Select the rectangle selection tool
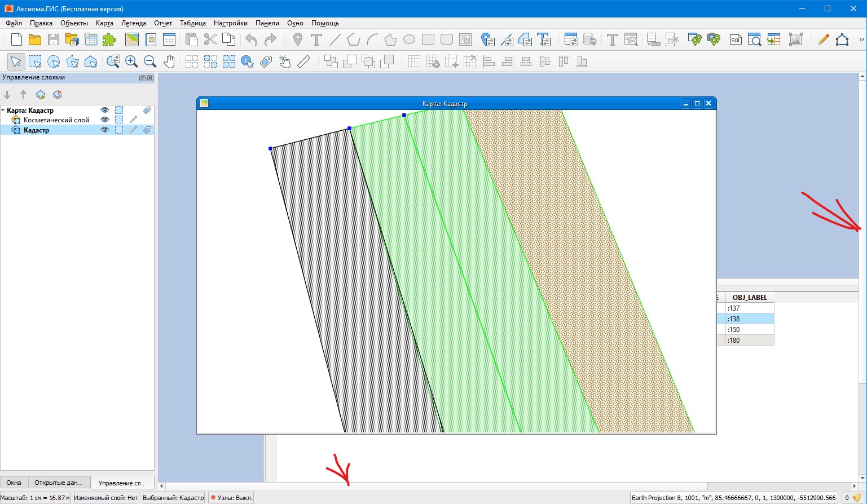The height and width of the screenshot is (504, 867). tap(35, 61)
